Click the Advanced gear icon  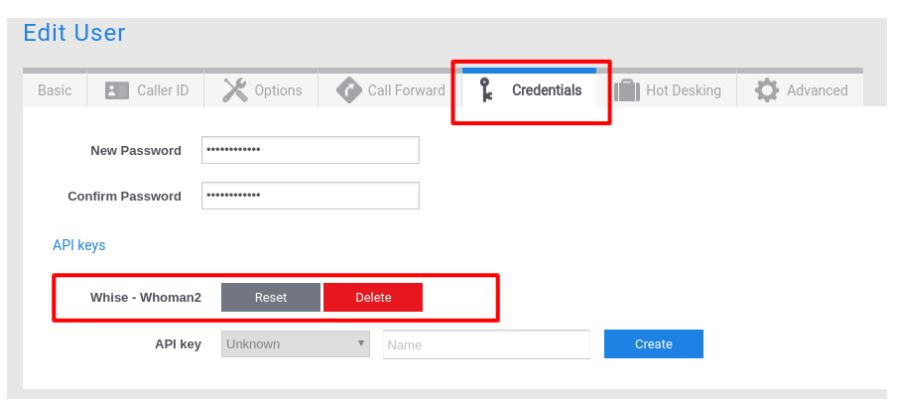coord(766,91)
